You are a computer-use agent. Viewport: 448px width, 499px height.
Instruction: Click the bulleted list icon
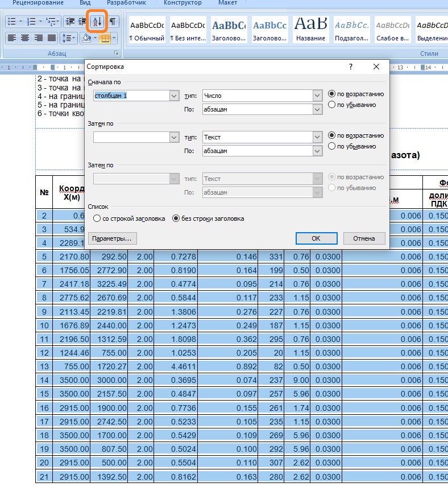pyautogui.click(x=11, y=22)
